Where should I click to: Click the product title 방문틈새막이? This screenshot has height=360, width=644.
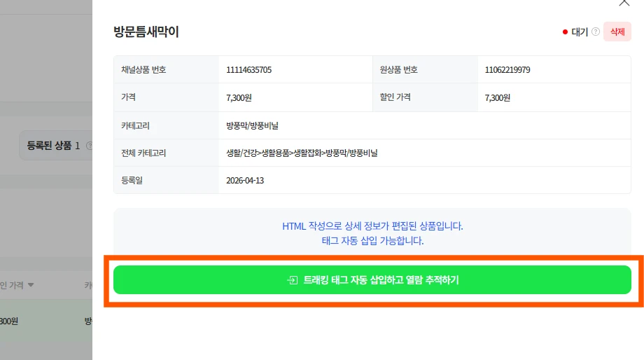pyautogui.click(x=146, y=32)
